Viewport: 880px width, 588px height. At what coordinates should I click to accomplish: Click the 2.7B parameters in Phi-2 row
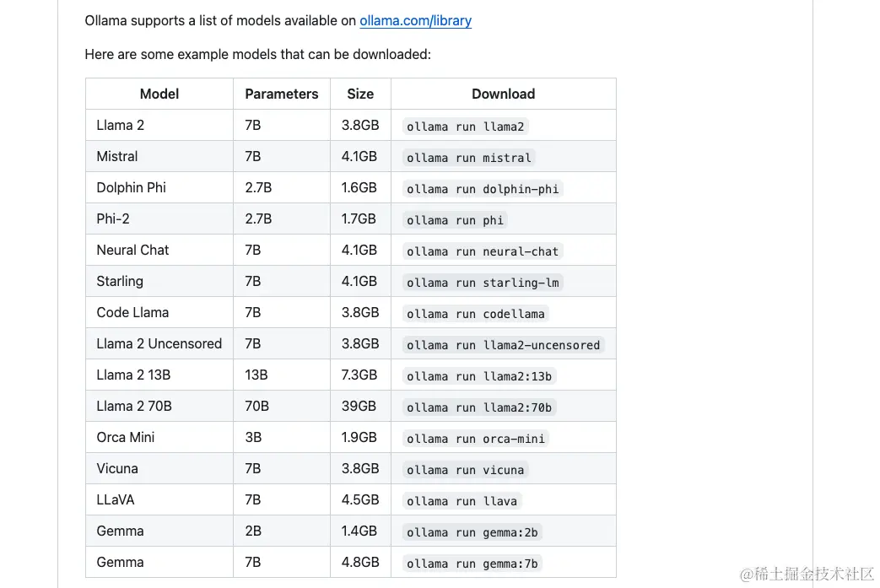[x=258, y=218]
